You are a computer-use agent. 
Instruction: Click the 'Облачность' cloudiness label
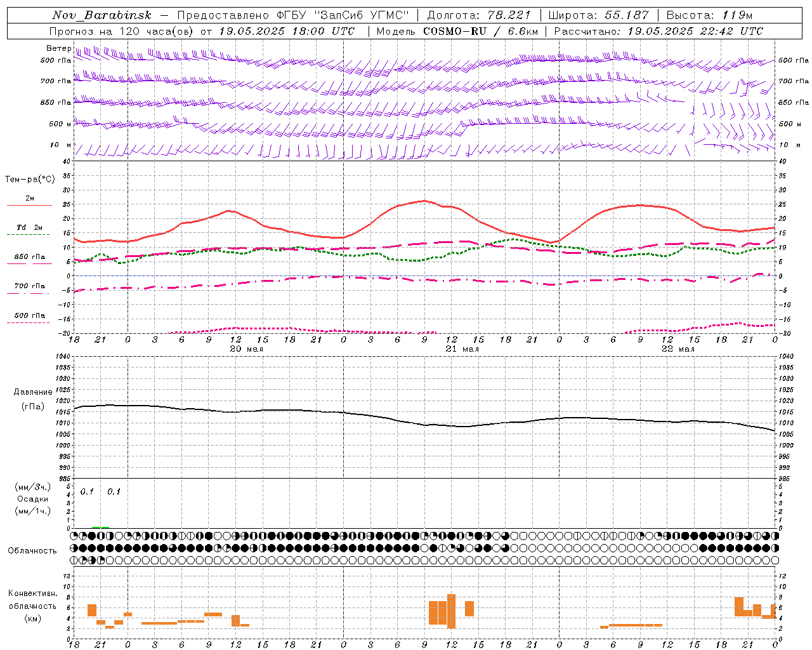pos(32,550)
